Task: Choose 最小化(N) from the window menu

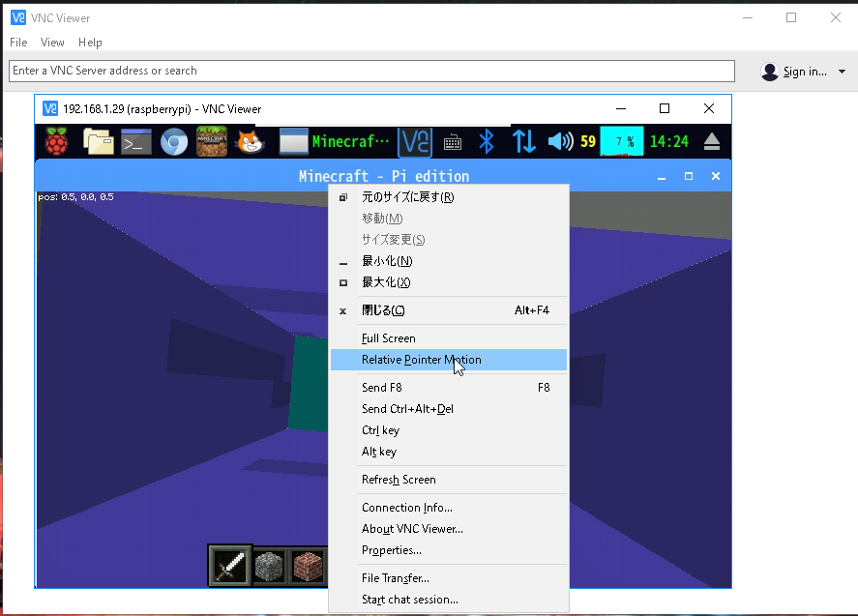Action: (x=449, y=261)
